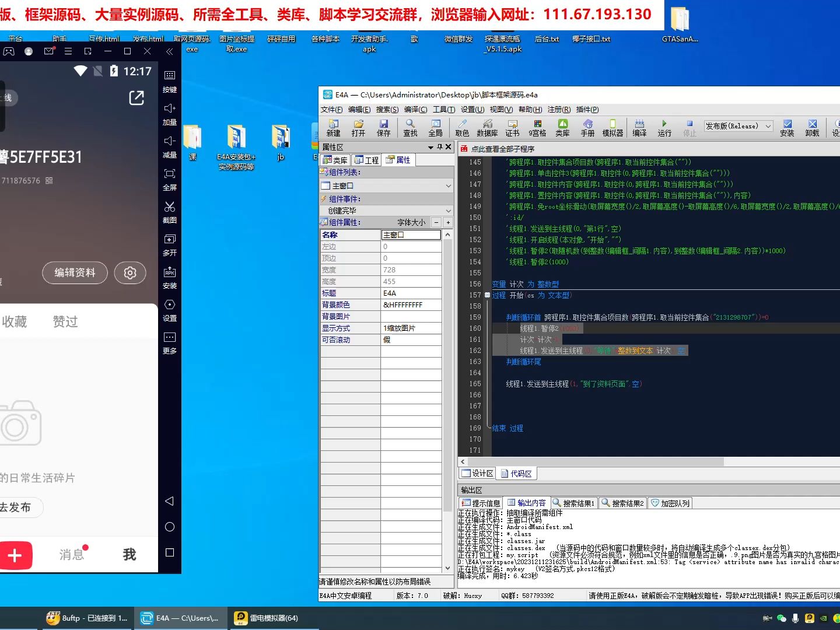Viewport: 840px width, 630px height.
Task: Open the 加密队列 output tab
Action: 670,503
